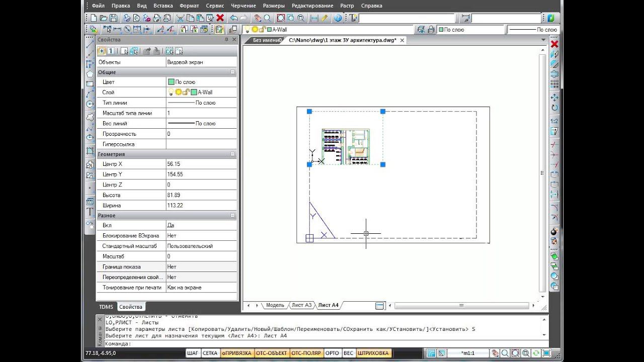Open the По слою color dropdown in toolbar
Viewport: 644px width, 362px height.
(x=470, y=30)
